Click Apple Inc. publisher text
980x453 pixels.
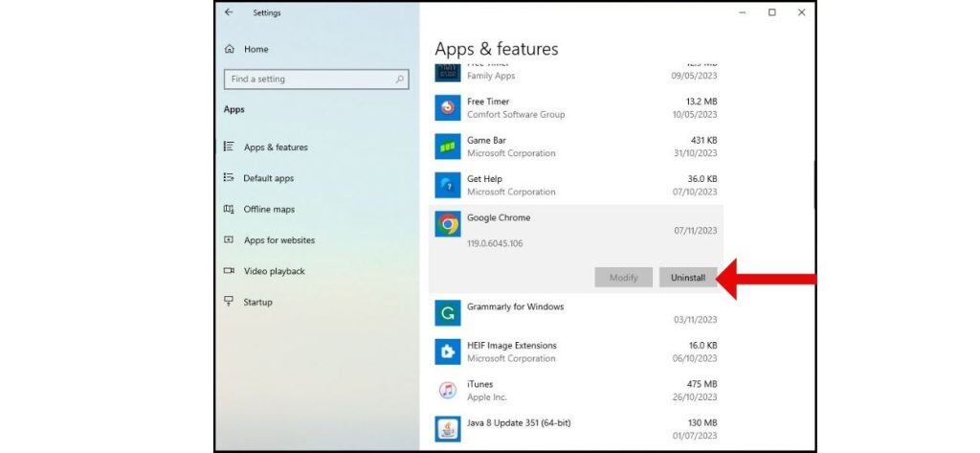tap(486, 397)
